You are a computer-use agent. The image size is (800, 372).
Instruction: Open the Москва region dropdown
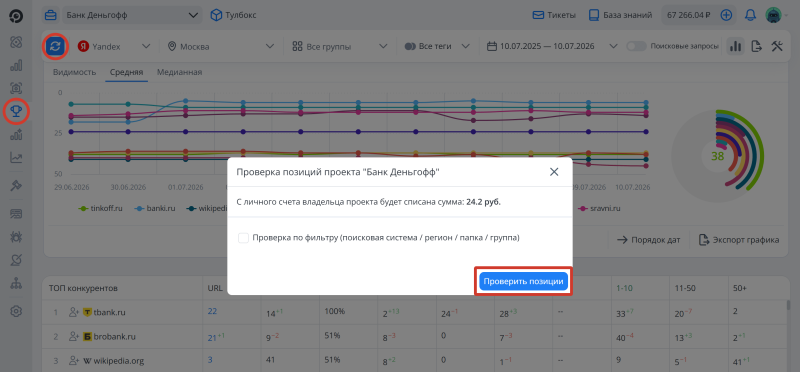click(x=221, y=46)
